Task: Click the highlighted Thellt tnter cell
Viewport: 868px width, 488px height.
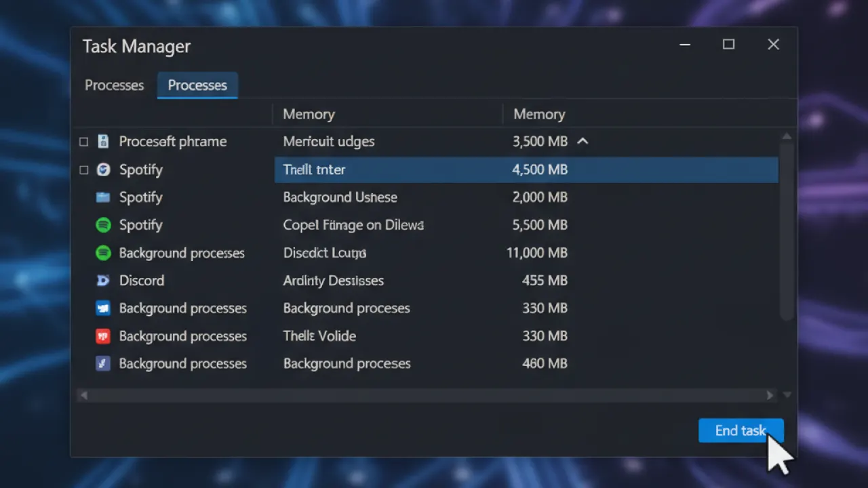Action: click(x=314, y=169)
